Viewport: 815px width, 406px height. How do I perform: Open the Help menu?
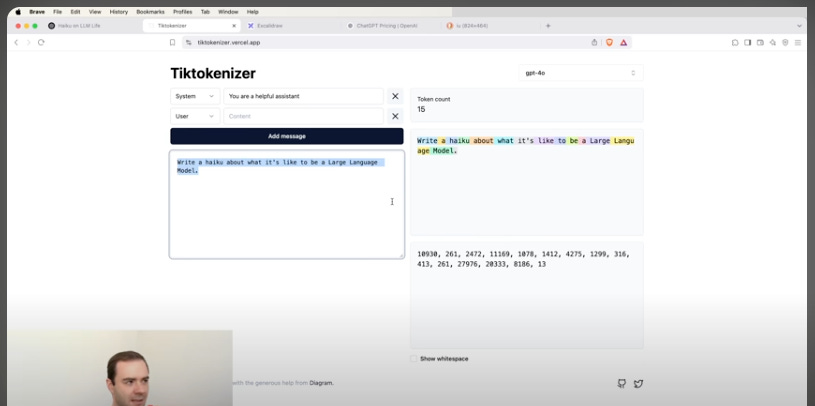[x=253, y=12]
